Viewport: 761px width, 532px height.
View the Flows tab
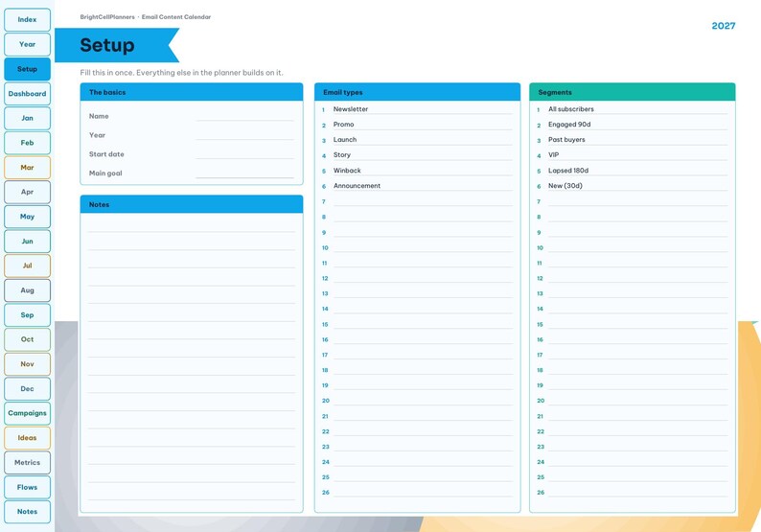(27, 487)
